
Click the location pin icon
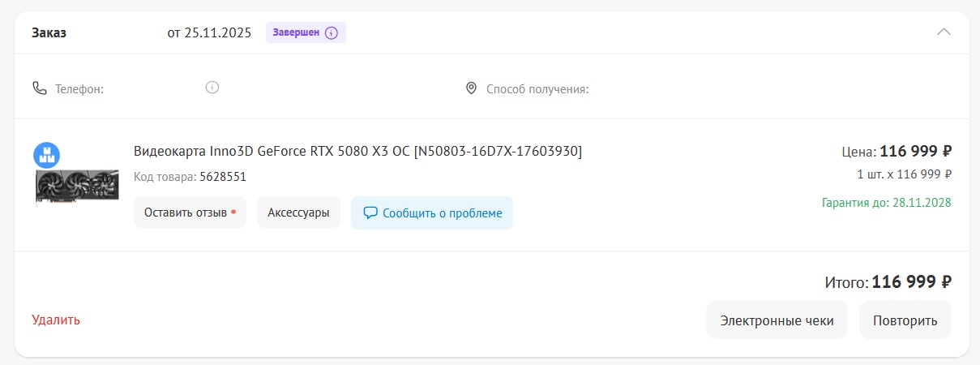tap(471, 88)
